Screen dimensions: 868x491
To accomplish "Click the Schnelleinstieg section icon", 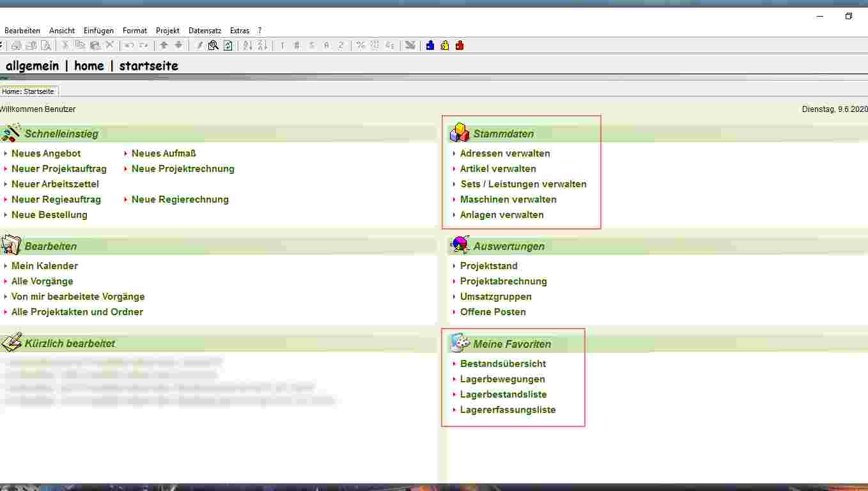I will point(11,133).
